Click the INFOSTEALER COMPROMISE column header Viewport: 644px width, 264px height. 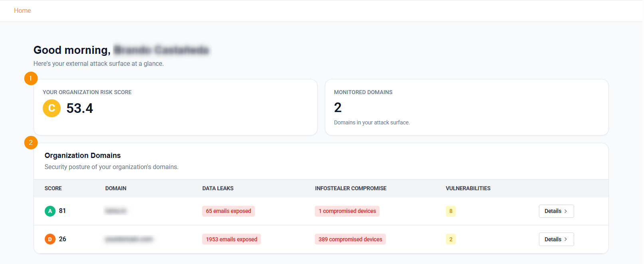(x=350, y=188)
